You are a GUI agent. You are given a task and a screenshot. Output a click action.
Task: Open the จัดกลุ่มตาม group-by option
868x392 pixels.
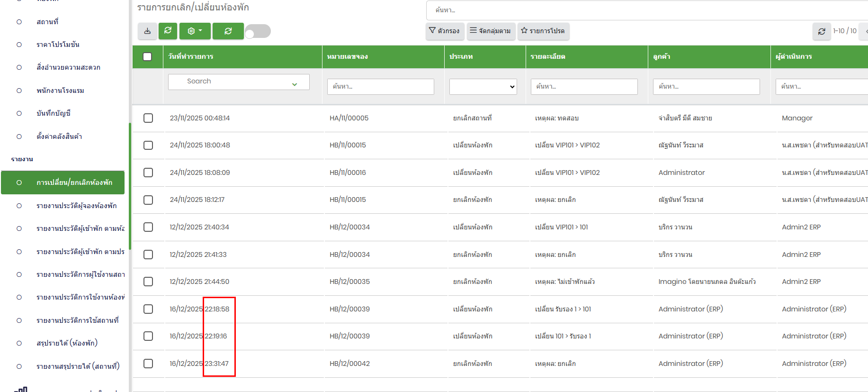491,31
